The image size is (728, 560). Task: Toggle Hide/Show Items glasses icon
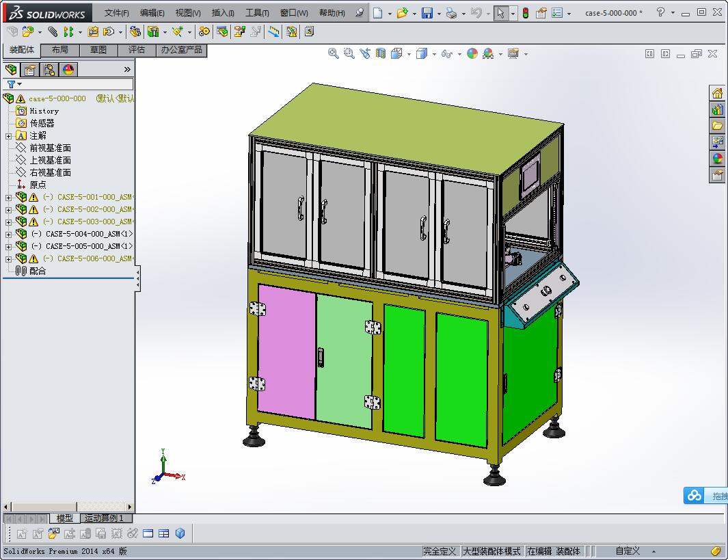point(446,53)
